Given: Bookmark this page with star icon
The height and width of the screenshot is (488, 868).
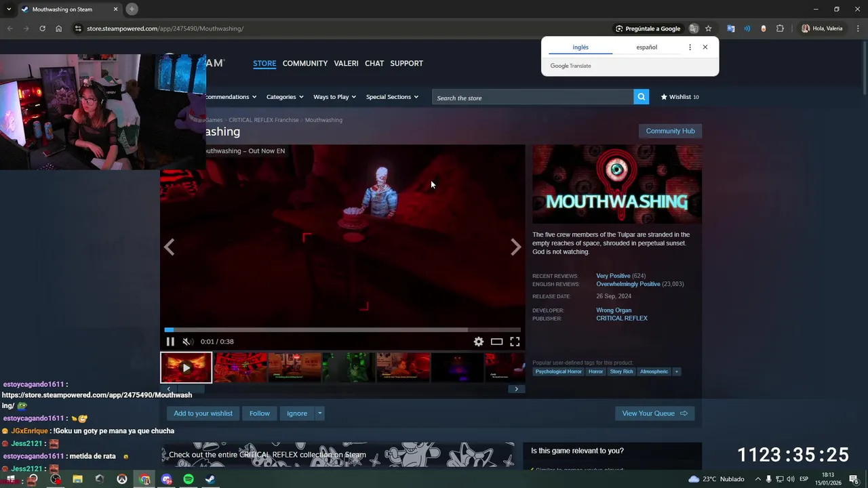Looking at the screenshot, I should [x=709, y=28].
